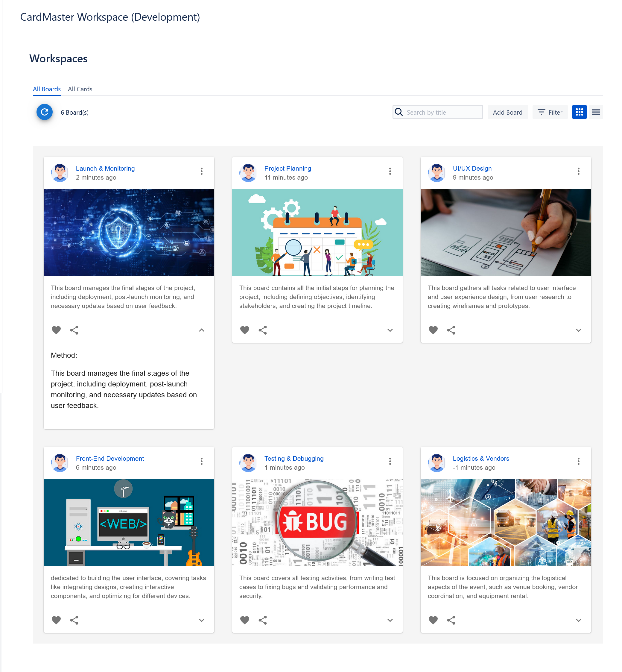Open the Front-End Development options menu
This screenshot has width=622, height=672.
point(201,461)
